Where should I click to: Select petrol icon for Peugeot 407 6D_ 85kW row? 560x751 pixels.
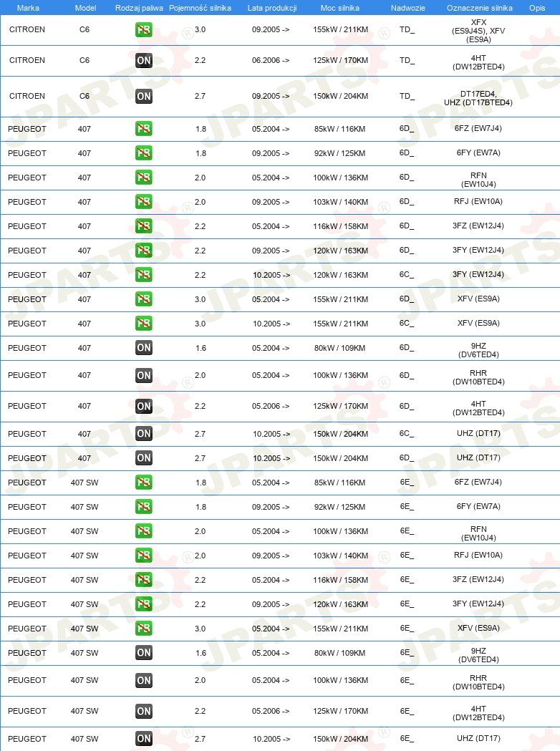144,129
